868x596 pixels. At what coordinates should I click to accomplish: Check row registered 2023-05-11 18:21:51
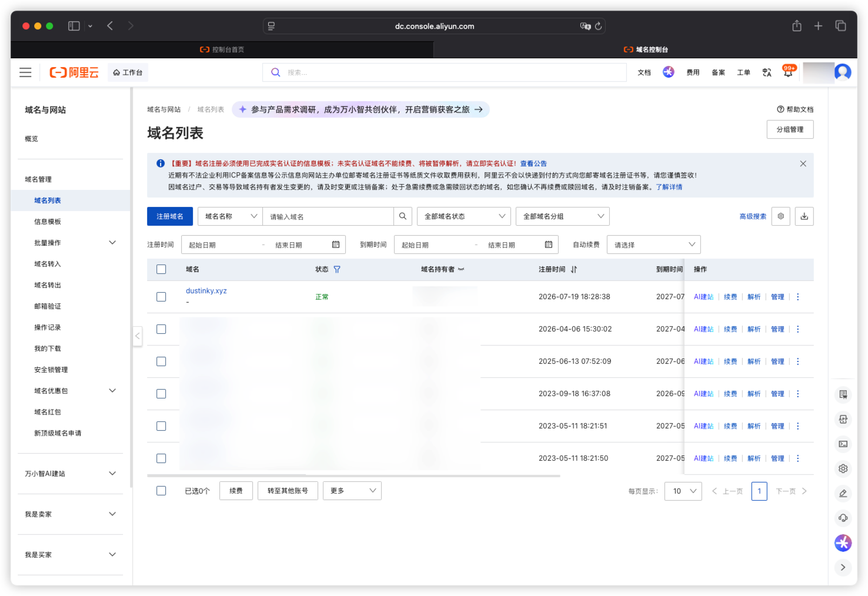pyautogui.click(x=161, y=426)
